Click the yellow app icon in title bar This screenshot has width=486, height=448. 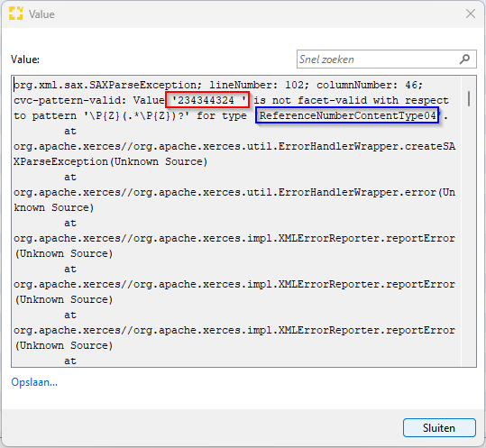tap(16, 14)
